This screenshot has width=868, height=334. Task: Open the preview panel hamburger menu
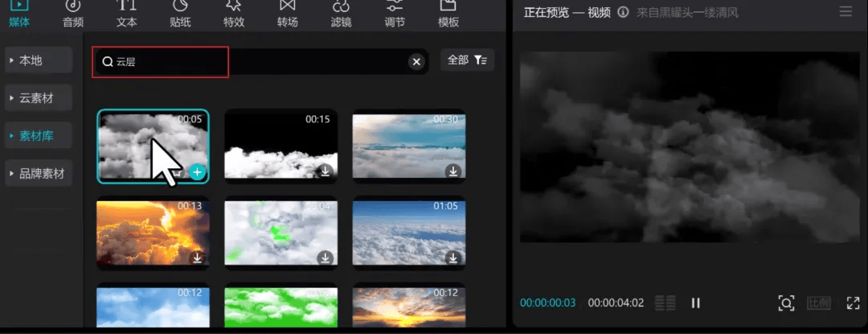tap(845, 11)
